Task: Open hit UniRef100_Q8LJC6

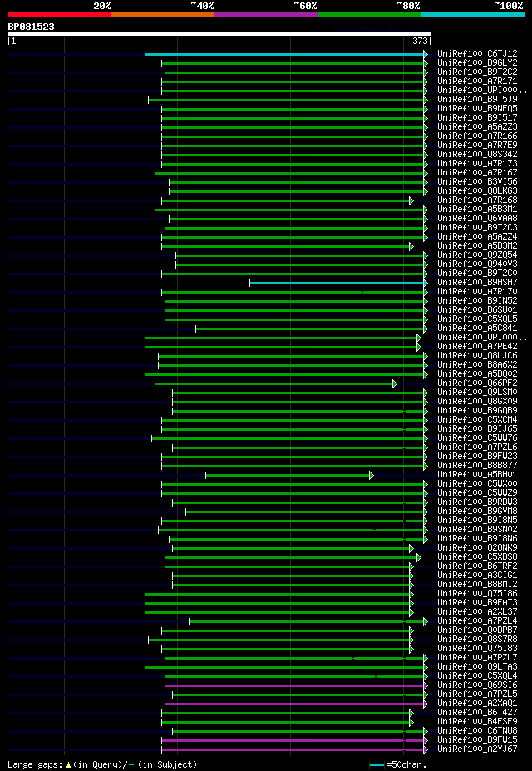Action: point(477,357)
